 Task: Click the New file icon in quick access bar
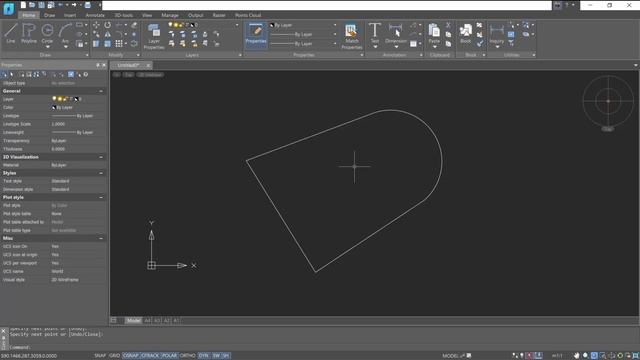coord(23,5)
